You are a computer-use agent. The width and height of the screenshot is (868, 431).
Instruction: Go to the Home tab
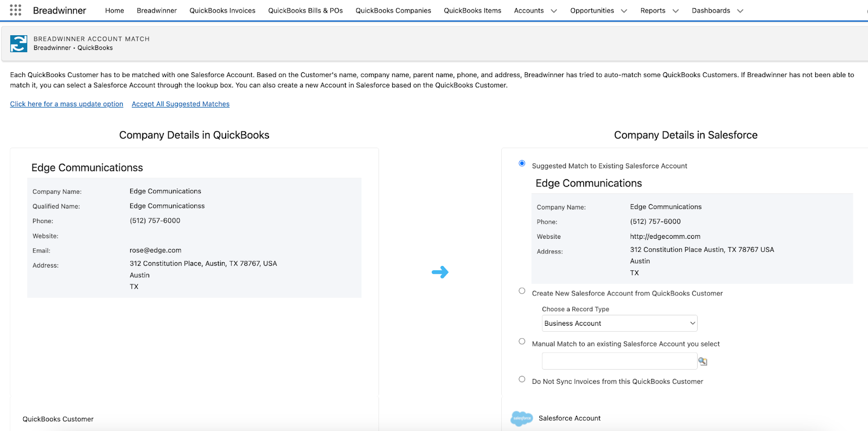tap(114, 10)
